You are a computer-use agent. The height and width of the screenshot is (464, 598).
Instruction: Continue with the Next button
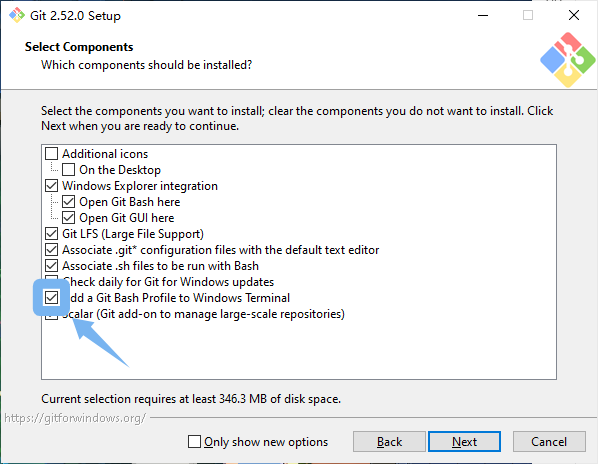point(464,442)
